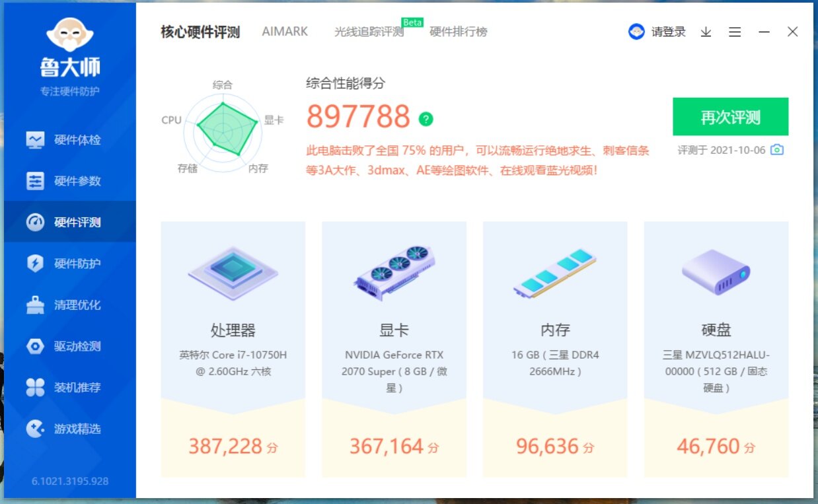Switch to the 光线追踪评测 tab
This screenshot has height=504, width=818.
[369, 32]
